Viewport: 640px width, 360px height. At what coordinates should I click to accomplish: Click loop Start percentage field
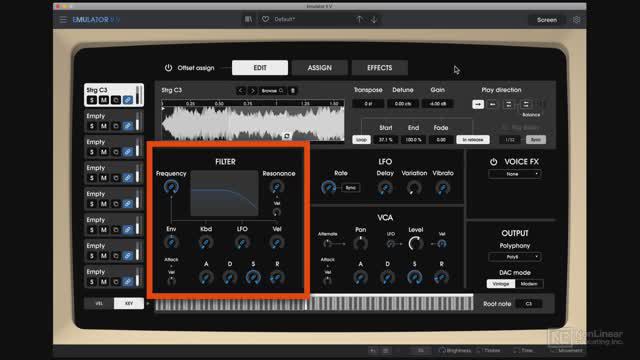tap(385, 140)
